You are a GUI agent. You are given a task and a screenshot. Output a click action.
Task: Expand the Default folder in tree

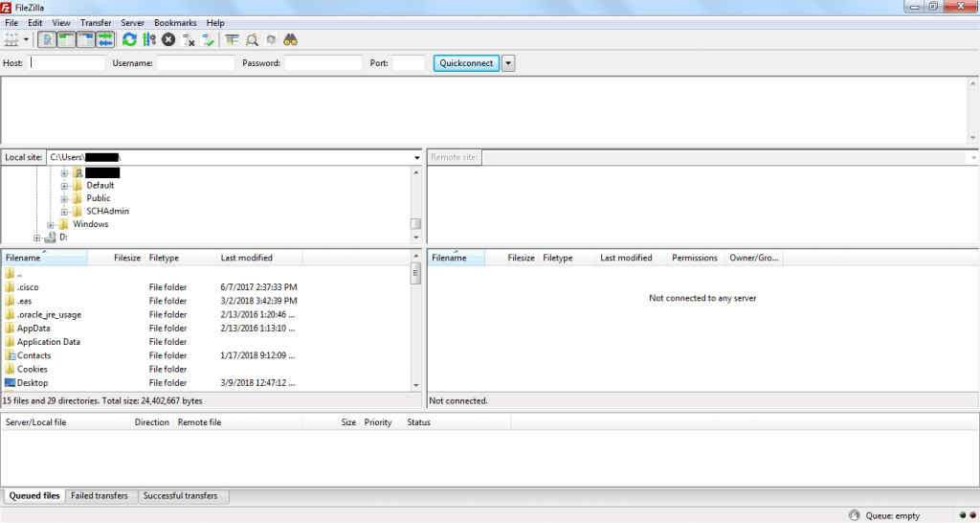coord(64,186)
